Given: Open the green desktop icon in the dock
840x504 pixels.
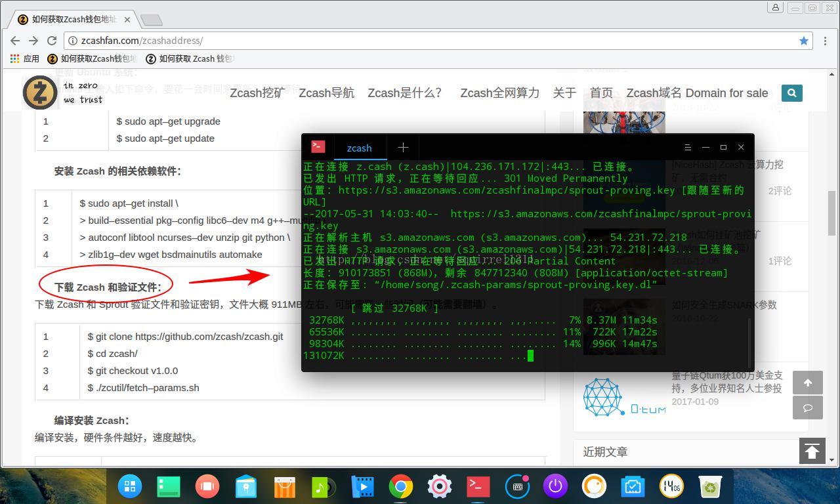Looking at the screenshot, I should 169,486.
